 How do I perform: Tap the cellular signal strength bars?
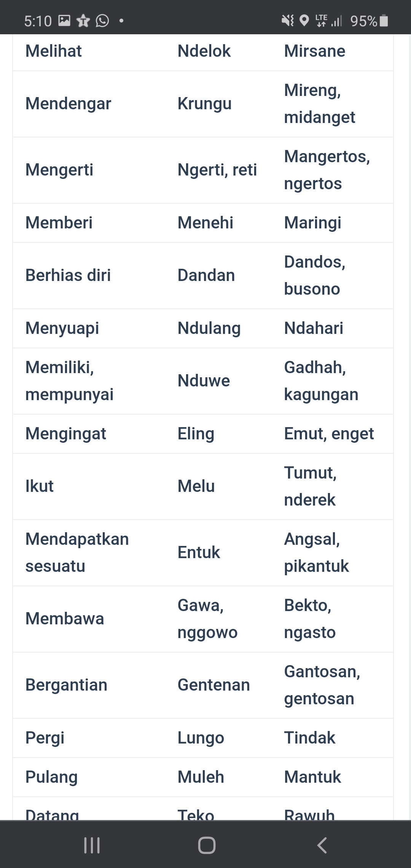(337, 21)
